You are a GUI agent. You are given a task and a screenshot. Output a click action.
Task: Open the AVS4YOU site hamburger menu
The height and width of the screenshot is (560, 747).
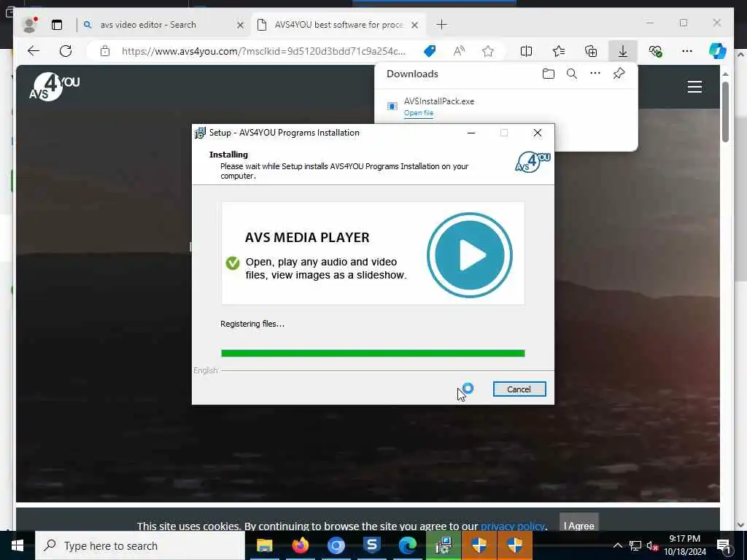(694, 87)
